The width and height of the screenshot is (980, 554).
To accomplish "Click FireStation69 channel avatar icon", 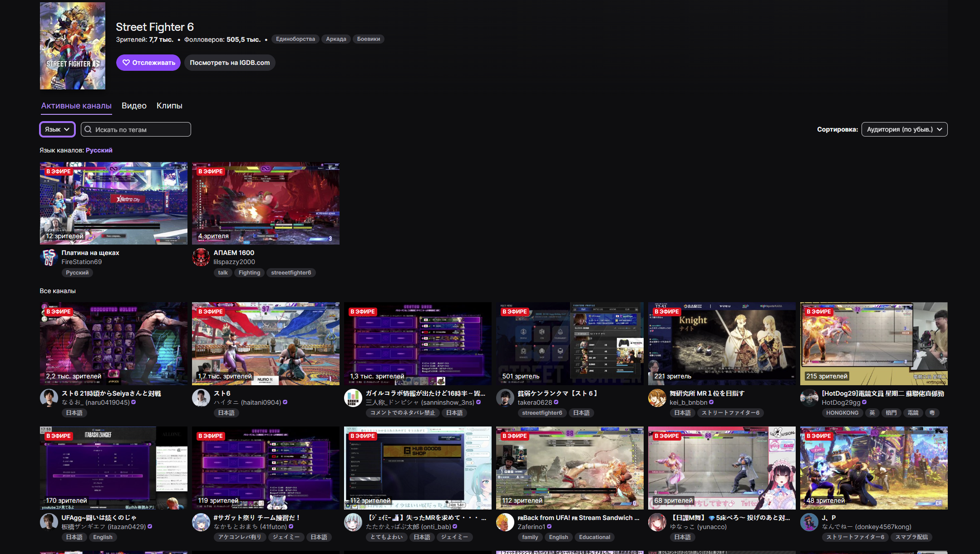I will (49, 257).
